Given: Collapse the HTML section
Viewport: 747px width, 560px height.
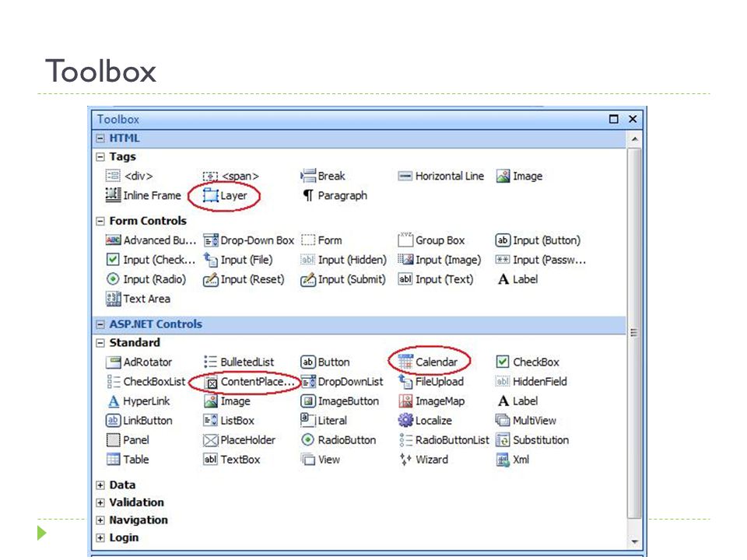Looking at the screenshot, I should pyautogui.click(x=100, y=138).
